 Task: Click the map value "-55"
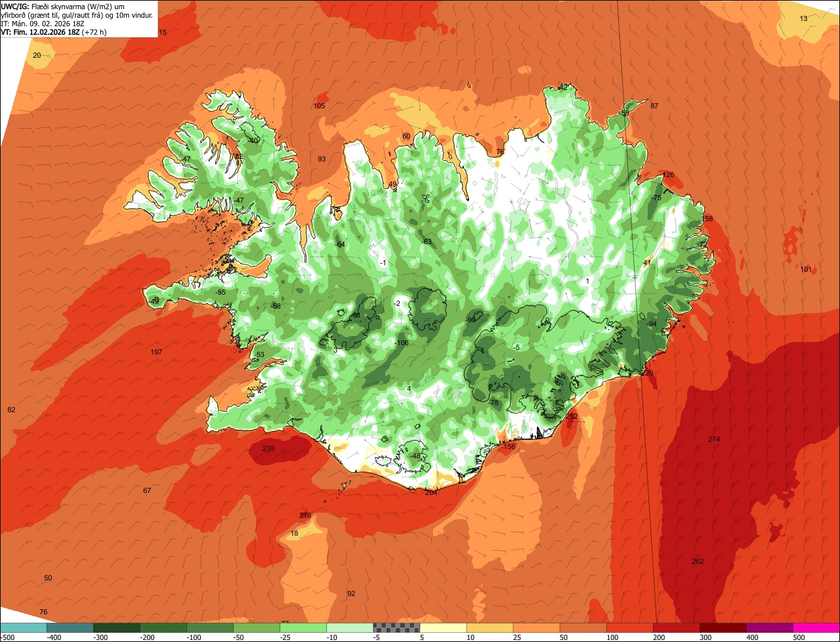(x=220, y=292)
